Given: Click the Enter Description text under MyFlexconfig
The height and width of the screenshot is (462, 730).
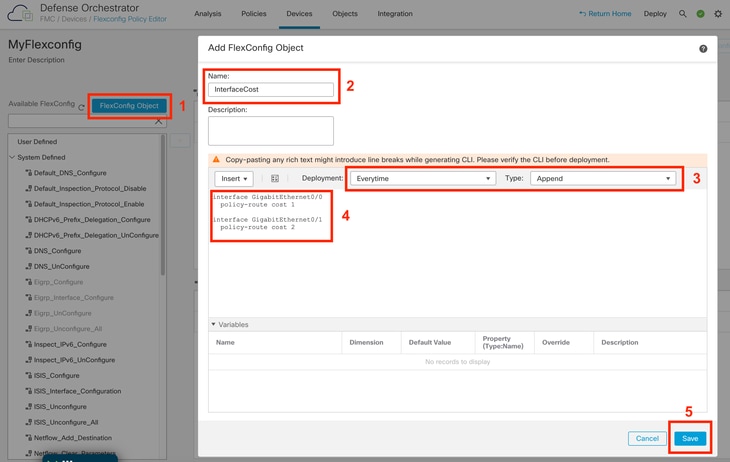Looking at the screenshot, I should click(36, 60).
